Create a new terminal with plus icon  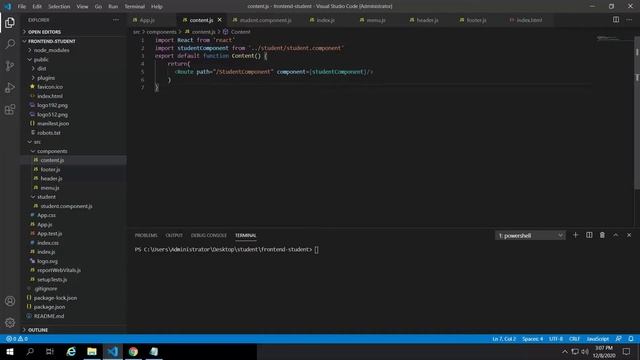pos(576,235)
